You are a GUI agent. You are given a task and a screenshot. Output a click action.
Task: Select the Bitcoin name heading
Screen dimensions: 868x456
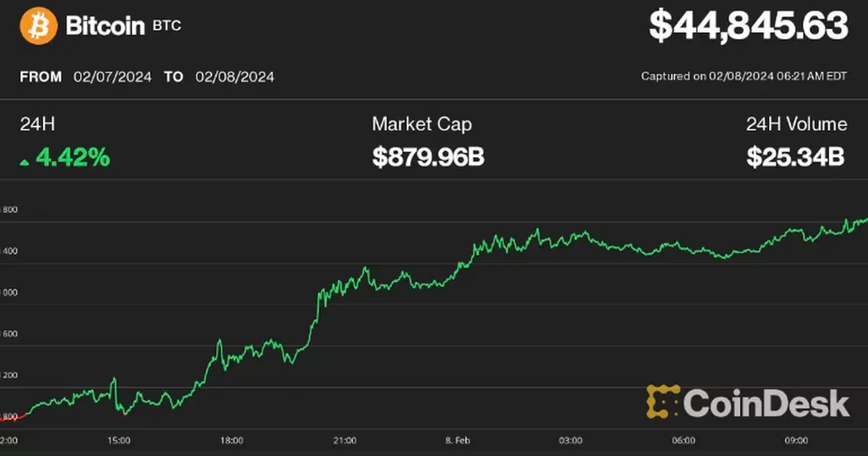[x=105, y=26]
